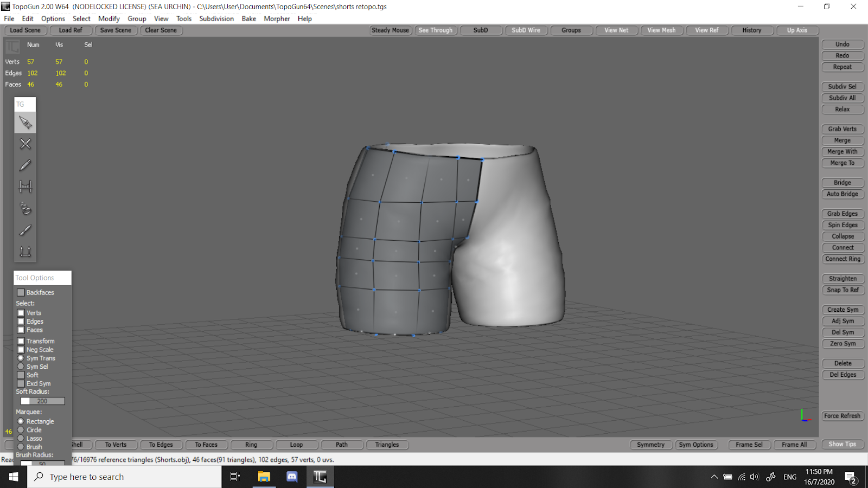Toggle See Through mode

(436, 30)
